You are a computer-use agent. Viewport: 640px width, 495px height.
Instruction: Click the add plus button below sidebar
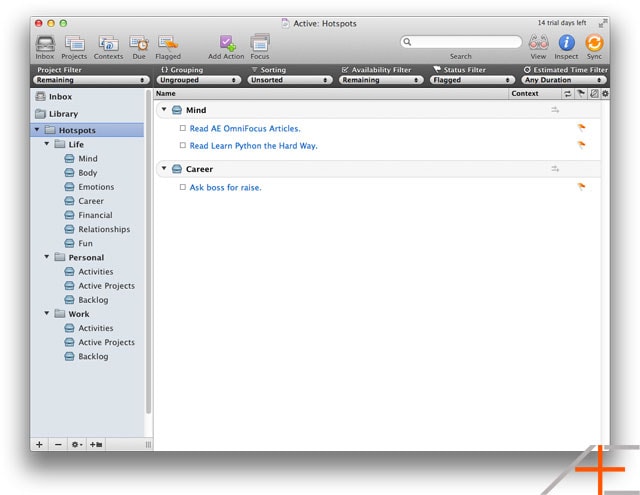coord(39,444)
